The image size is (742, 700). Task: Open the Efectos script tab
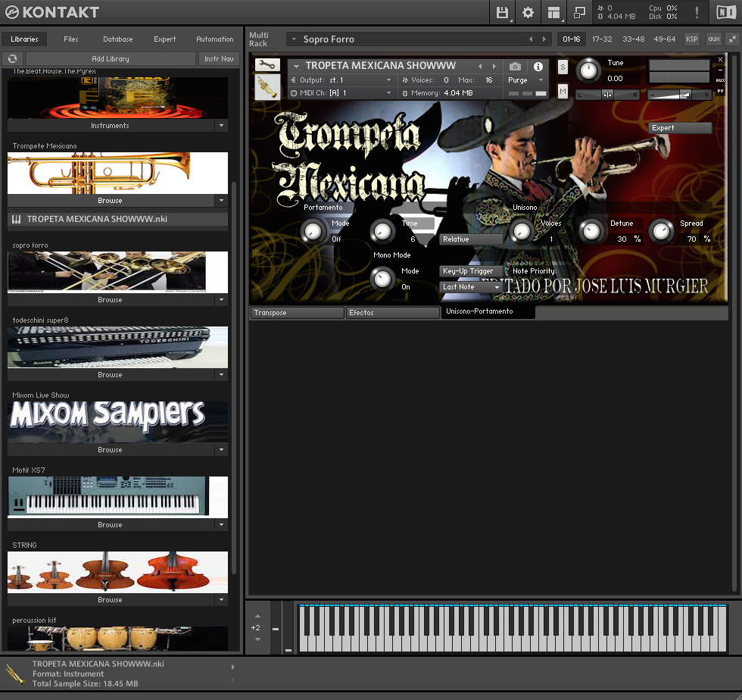393,313
